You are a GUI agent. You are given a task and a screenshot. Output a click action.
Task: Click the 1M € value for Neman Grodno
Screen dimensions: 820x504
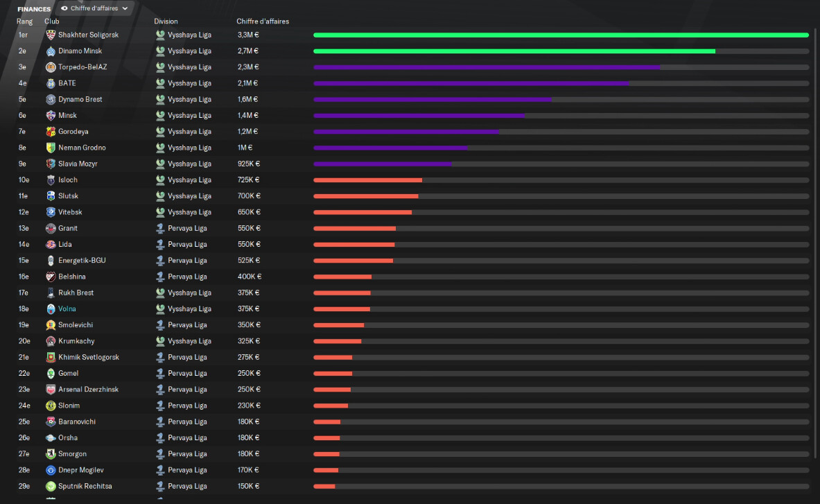[x=245, y=148]
